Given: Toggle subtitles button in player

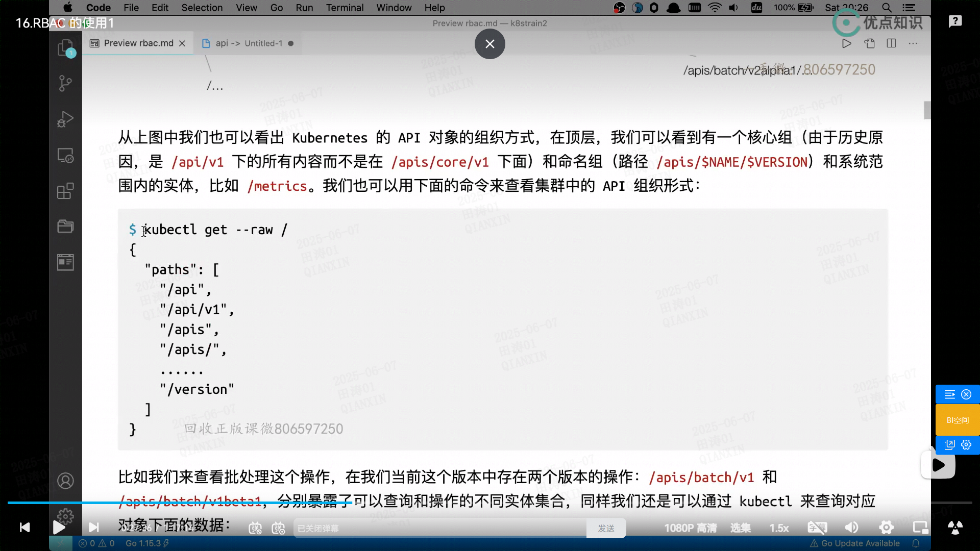Looking at the screenshot, I should pos(817,528).
